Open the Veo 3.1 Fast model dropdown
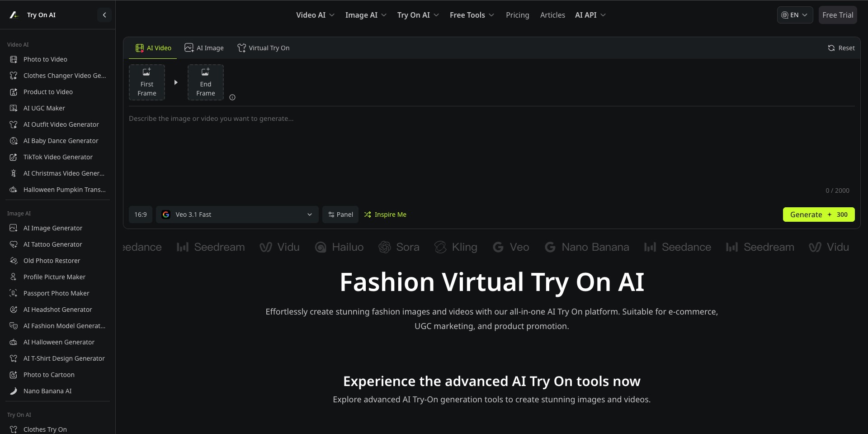 (237, 215)
